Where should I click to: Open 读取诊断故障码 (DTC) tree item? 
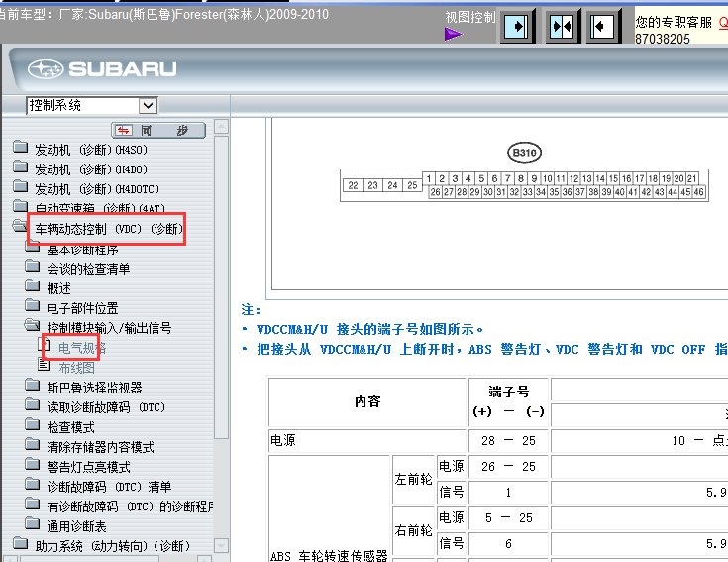click(x=106, y=407)
